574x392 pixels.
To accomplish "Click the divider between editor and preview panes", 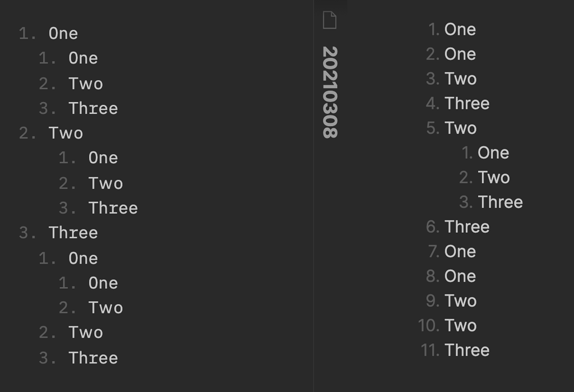I will [x=312, y=196].
